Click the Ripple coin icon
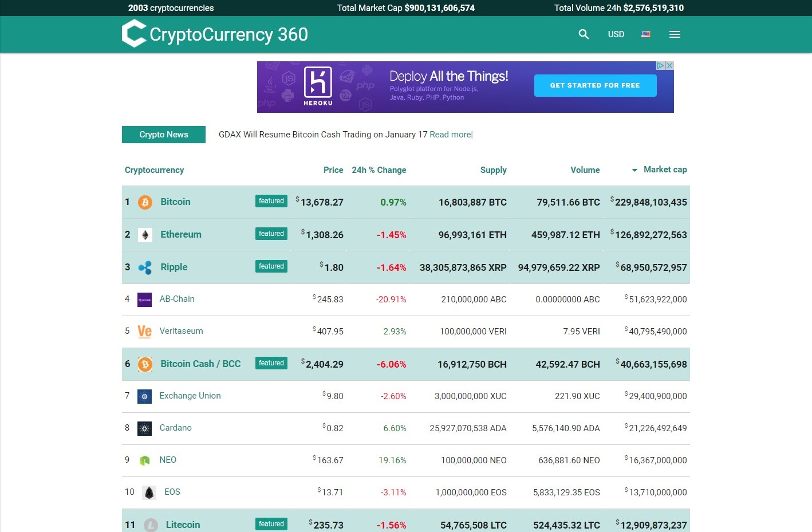812x532 pixels. coord(145,267)
